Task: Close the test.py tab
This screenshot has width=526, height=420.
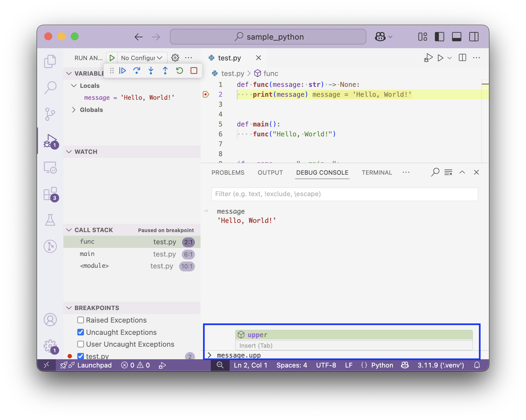Action: click(259, 58)
